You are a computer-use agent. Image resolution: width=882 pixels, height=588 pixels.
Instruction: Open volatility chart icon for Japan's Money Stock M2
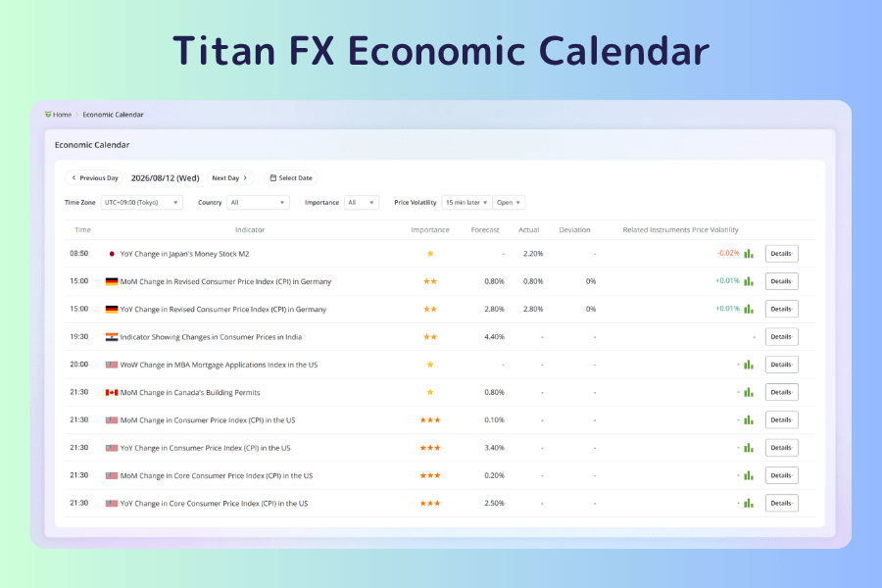click(749, 254)
